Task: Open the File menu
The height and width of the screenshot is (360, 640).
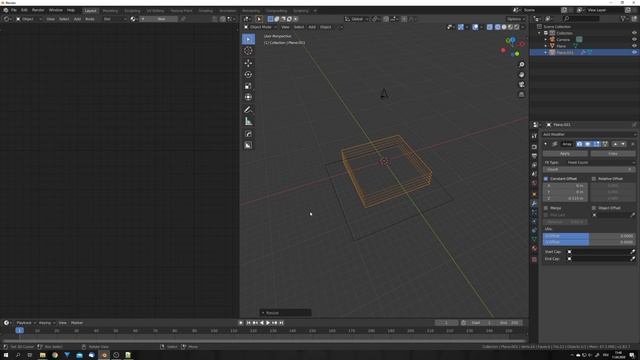Action: (13, 10)
